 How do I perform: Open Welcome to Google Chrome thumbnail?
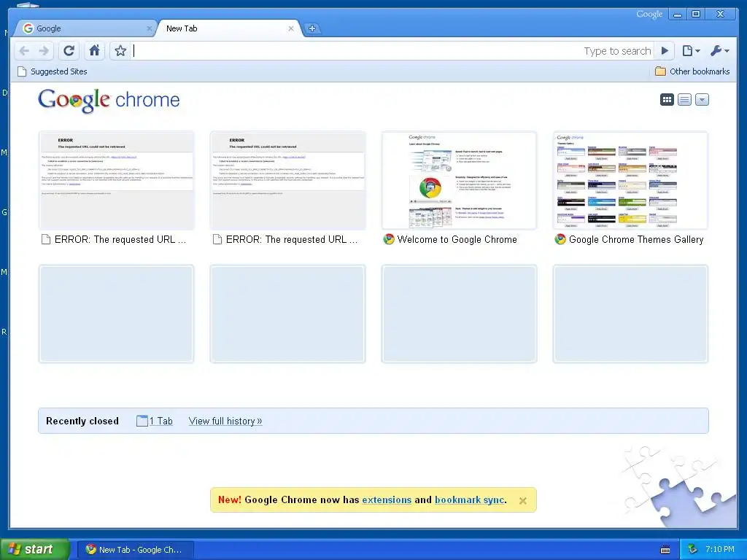pyautogui.click(x=460, y=181)
